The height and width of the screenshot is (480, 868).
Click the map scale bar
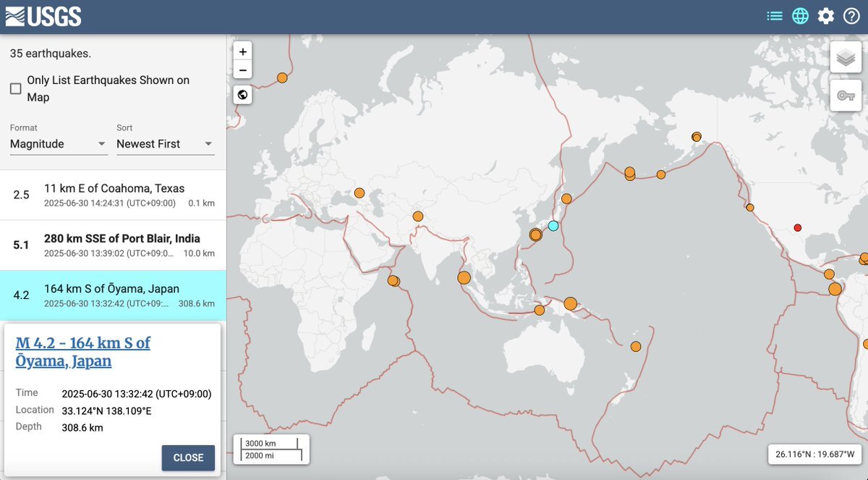coord(271,449)
